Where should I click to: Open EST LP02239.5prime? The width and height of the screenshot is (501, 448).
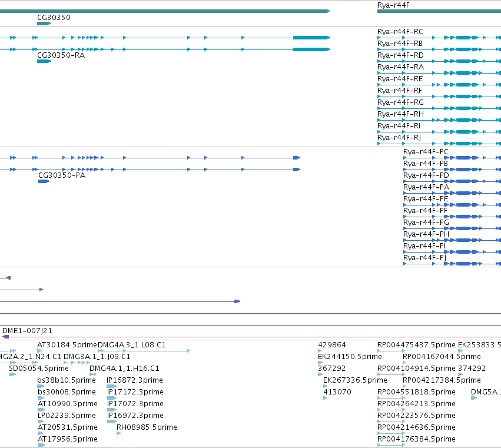67,416
